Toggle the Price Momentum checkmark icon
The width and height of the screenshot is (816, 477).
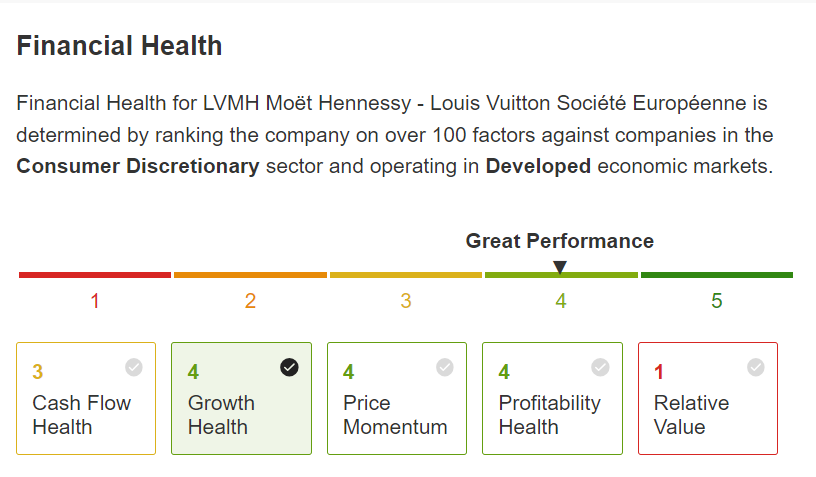445,367
